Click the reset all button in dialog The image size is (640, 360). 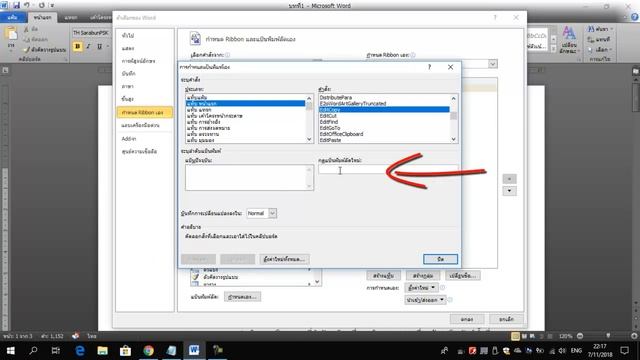[284, 259]
